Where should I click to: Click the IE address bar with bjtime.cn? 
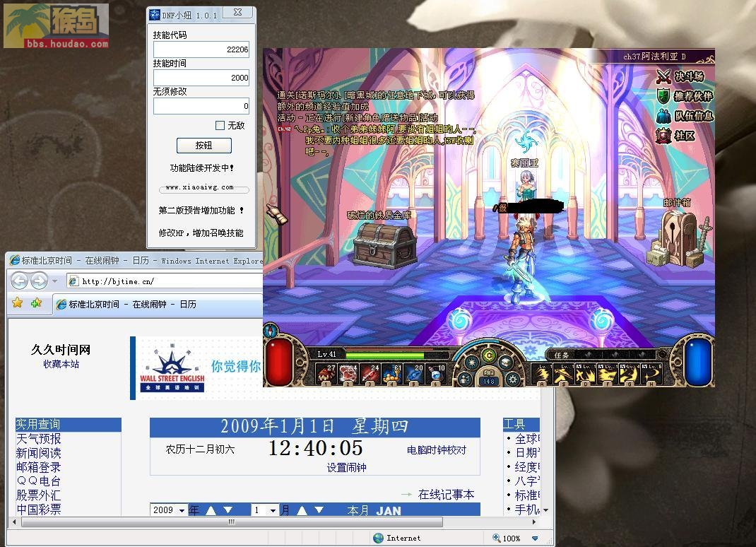pyautogui.click(x=165, y=281)
